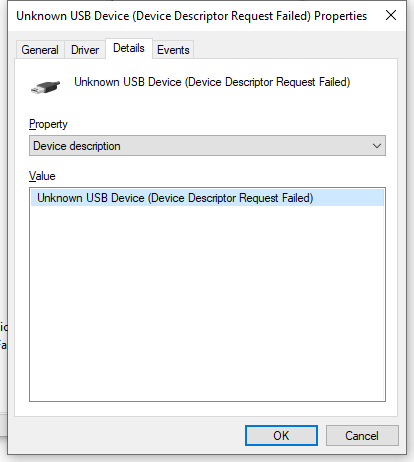
Task: Select the highlighted Unknown USB Device value row
Action: [x=207, y=198]
